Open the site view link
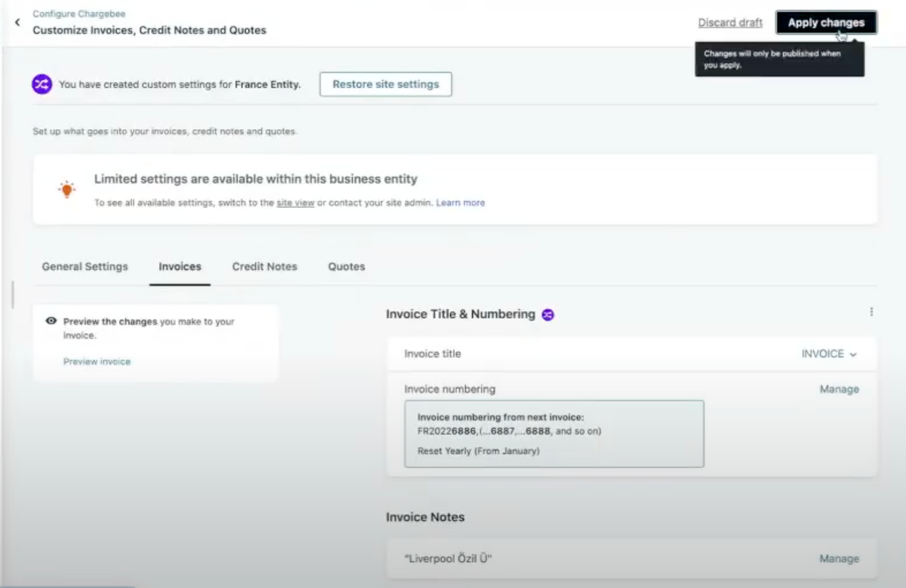The height and width of the screenshot is (588, 906). pyautogui.click(x=296, y=203)
